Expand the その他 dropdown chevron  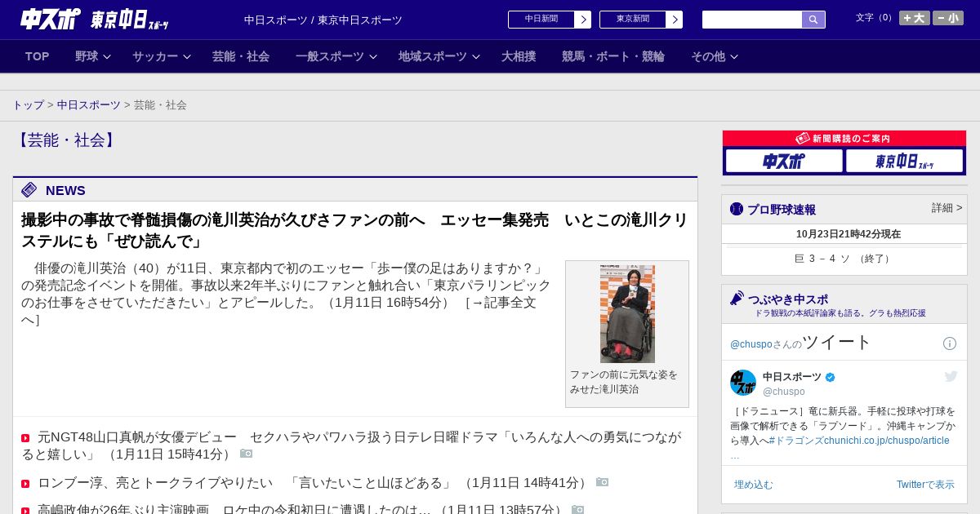734,57
